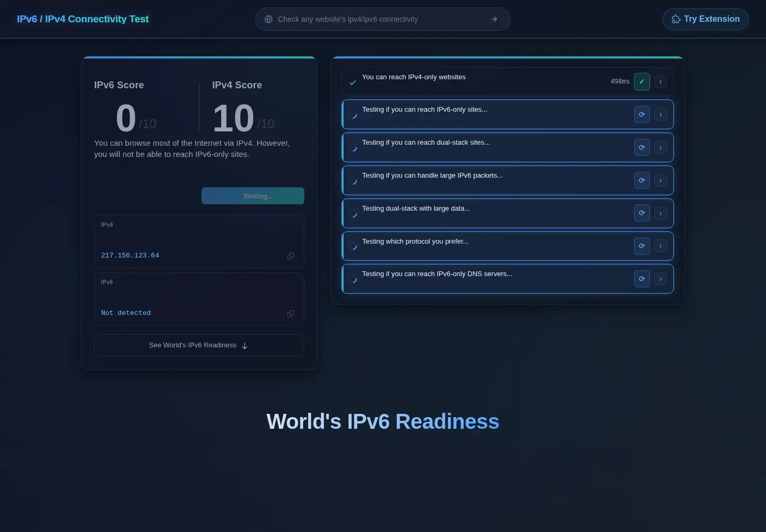Open the Try Extension button
The image size is (766, 532).
coord(705,19)
